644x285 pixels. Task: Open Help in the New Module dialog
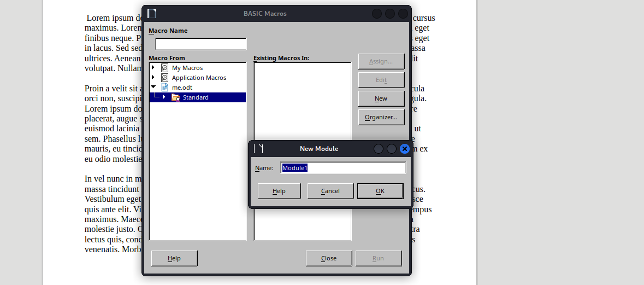pyautogui.click(x=279, y=191)
